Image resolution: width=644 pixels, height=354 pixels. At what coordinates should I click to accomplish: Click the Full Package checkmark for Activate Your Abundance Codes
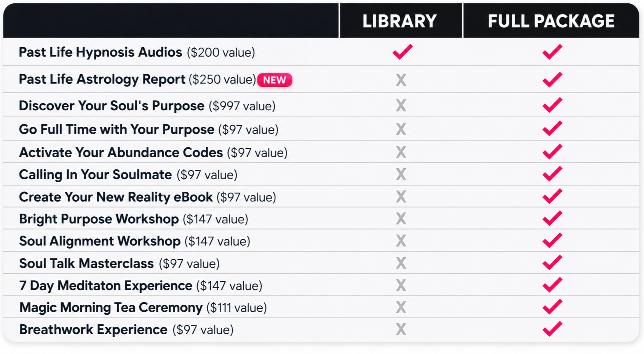(552, 152)
